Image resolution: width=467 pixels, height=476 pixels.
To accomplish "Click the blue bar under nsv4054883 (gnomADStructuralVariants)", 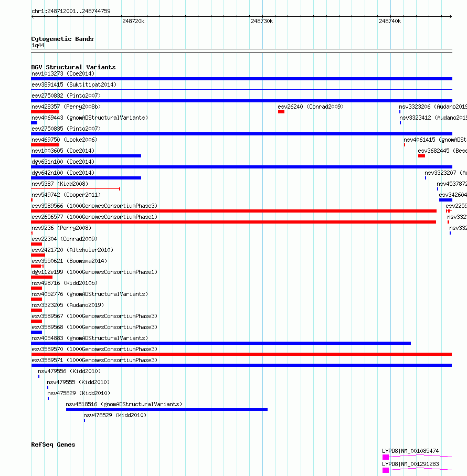I will click(x=221, y=343).
